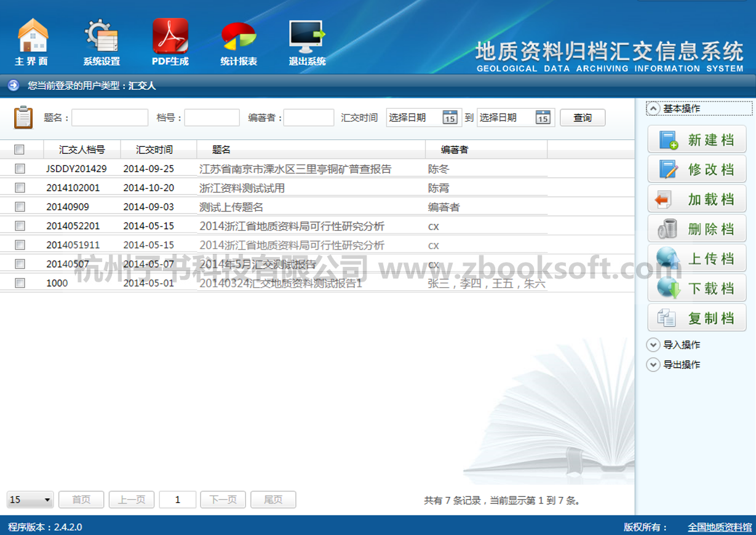Click 下载档 button
Screen dimensions: 756x535
[697, 288]
